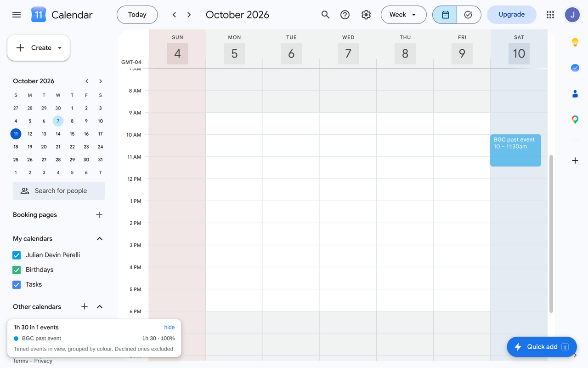Viewport: 588px width, 368px height.
Task: Click the Quick add button
Action: (542, 347)
